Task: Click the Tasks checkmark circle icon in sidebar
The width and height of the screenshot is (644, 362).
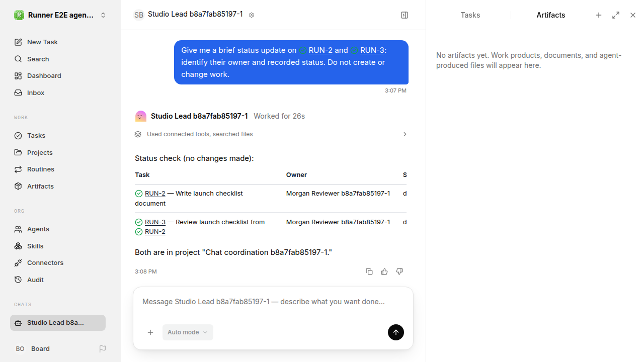Action: (x=18, y=136)
